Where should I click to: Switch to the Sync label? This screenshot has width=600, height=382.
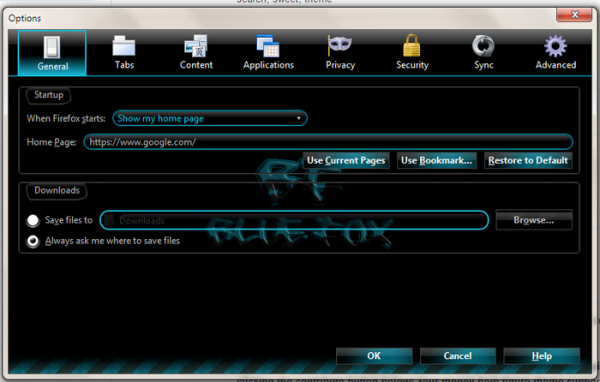(x=484, y=65)
